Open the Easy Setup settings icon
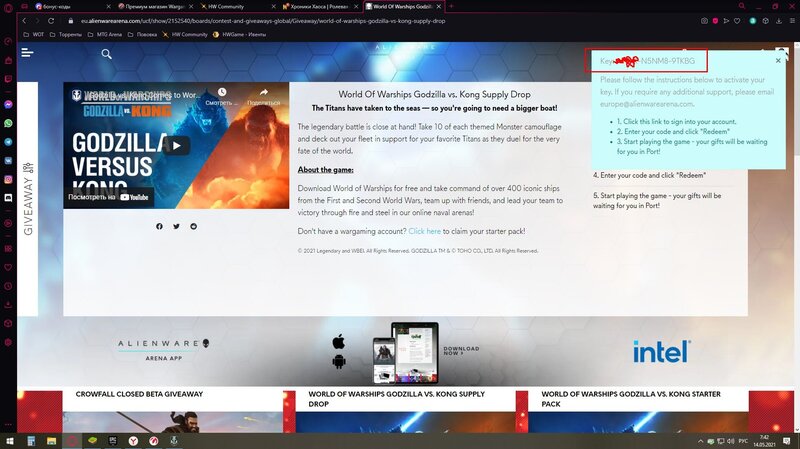 (x=792, y=21)
